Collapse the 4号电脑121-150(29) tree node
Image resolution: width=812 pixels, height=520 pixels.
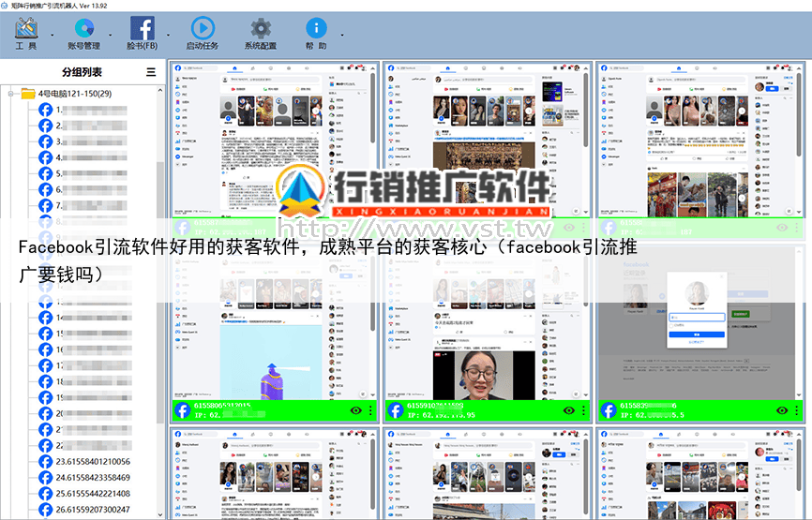point(10,94)
